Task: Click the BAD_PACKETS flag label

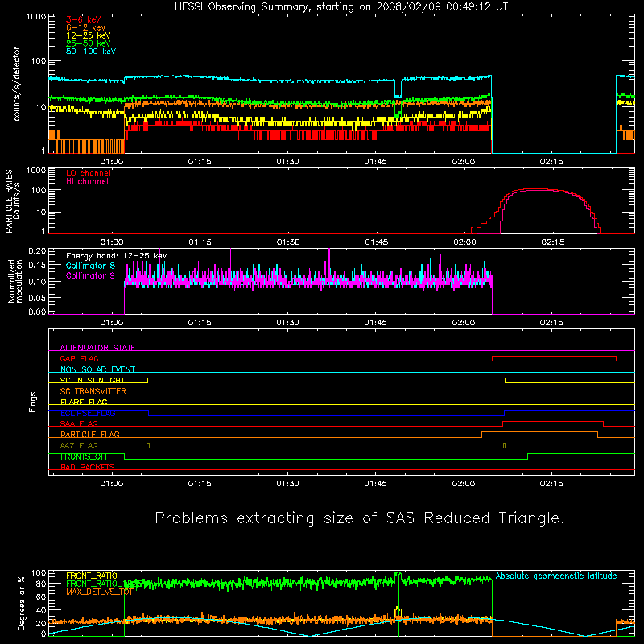Action: (88, 467)
